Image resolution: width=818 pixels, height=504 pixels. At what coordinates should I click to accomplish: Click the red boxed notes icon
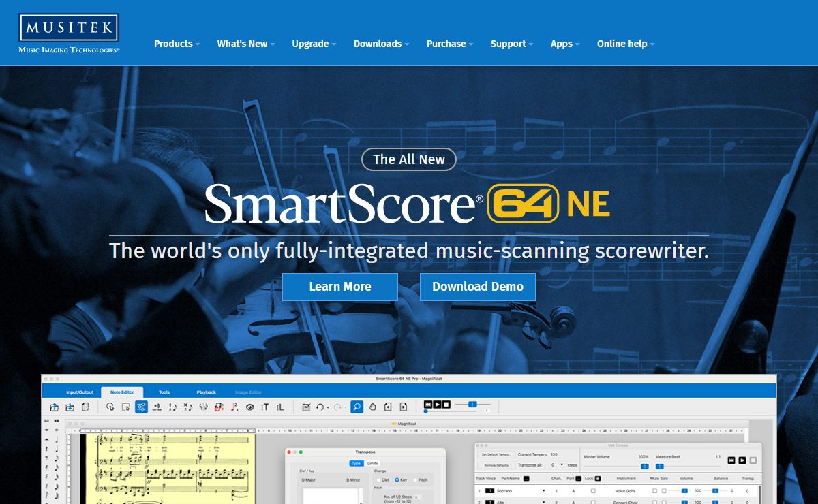[x=219, y=407]
